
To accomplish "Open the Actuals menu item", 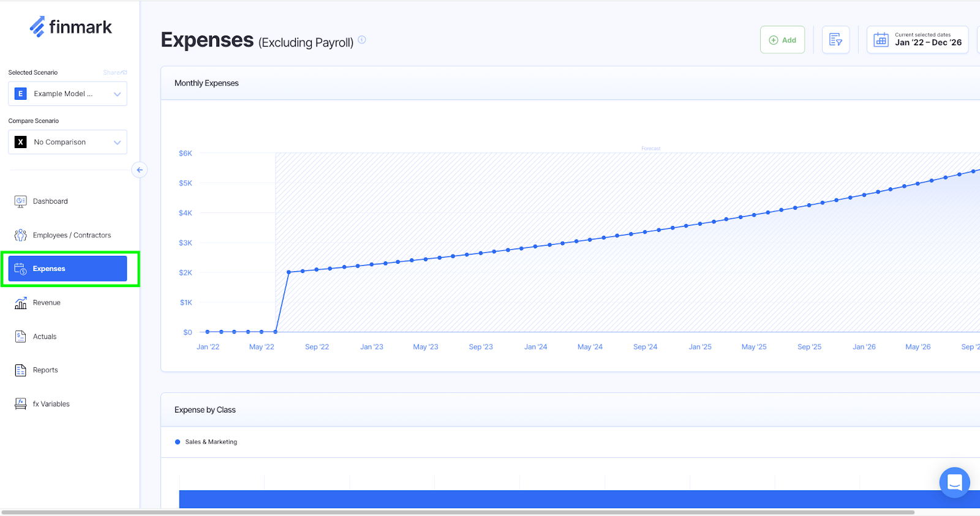I will click(x=45, y=337).
